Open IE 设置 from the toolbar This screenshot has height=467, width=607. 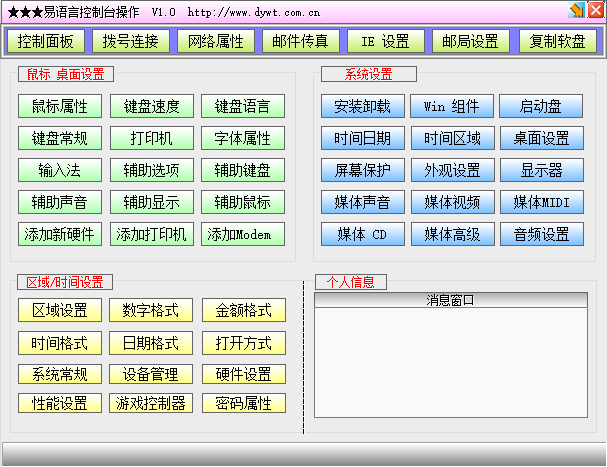pyautogui.click(x=385, y=42)
